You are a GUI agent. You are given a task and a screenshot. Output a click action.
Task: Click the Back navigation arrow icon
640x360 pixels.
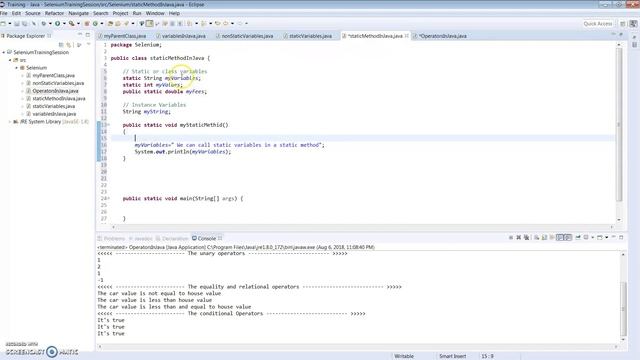click(x=226, y=24)
